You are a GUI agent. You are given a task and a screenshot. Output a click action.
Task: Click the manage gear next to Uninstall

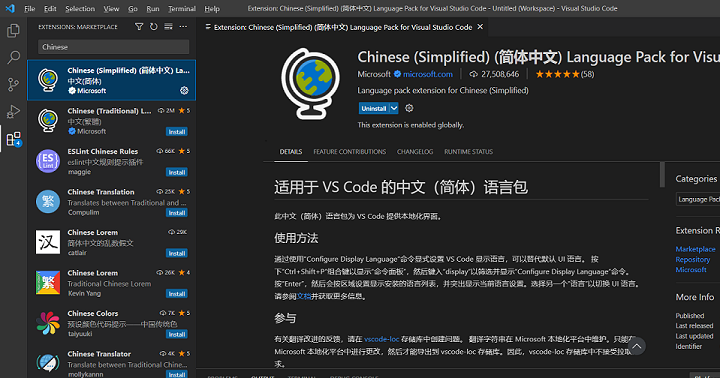[409, 108]
